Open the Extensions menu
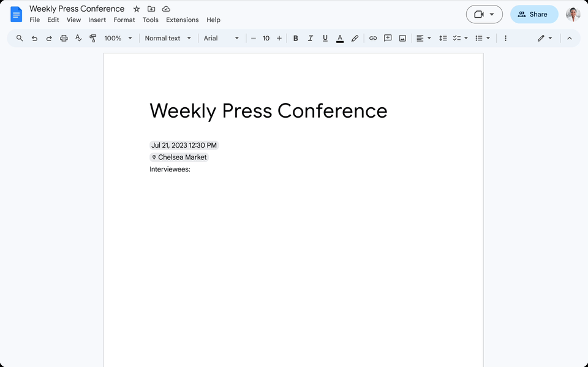Screen dimensions: 588x367 [182, 20]
